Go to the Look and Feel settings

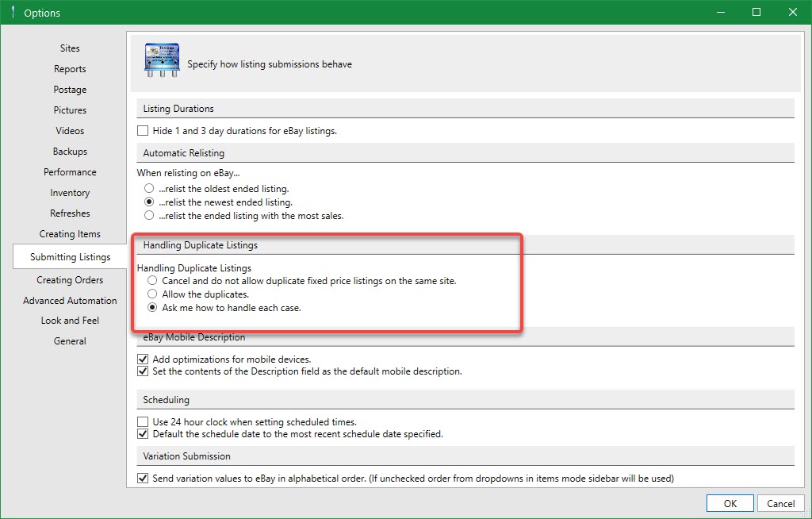pos(70,320)
